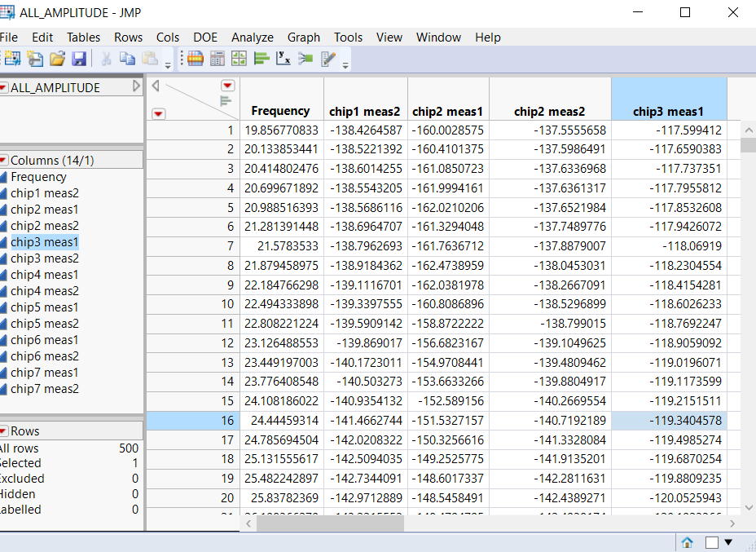756x552 pixels.
Task: Open the Tables menu
Action: click(83, 38)
